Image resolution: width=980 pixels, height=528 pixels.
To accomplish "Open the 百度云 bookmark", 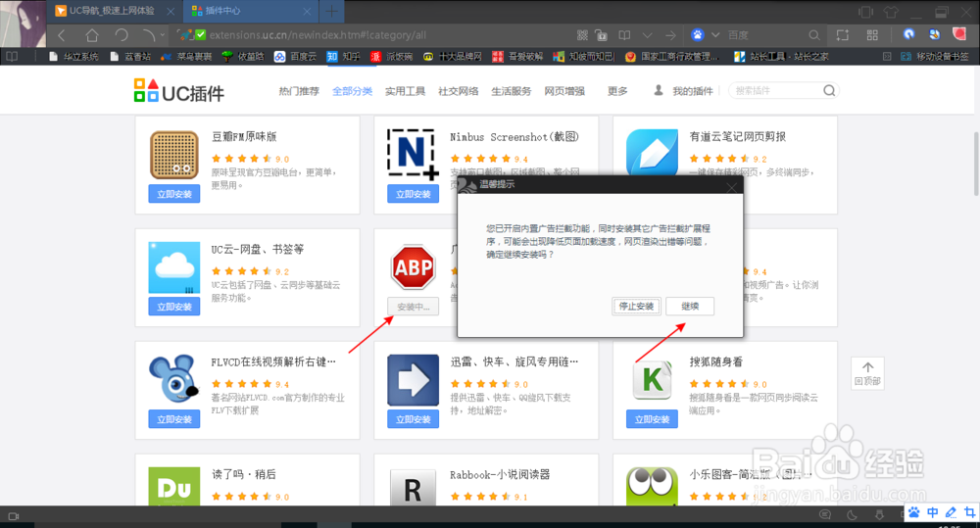I will 296,56.
